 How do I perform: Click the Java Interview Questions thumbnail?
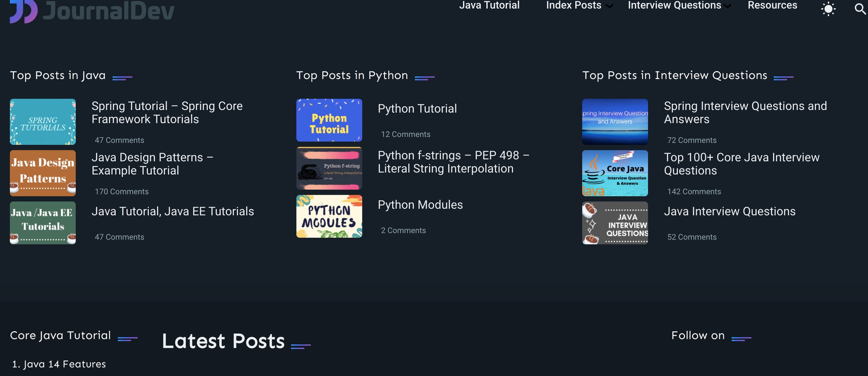[615, 223]
